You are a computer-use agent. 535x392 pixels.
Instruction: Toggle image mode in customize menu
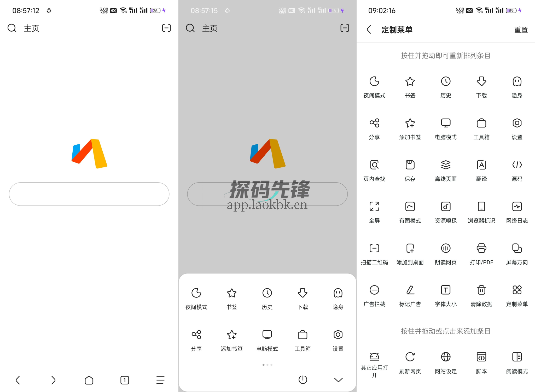click(x=410, y=206)
